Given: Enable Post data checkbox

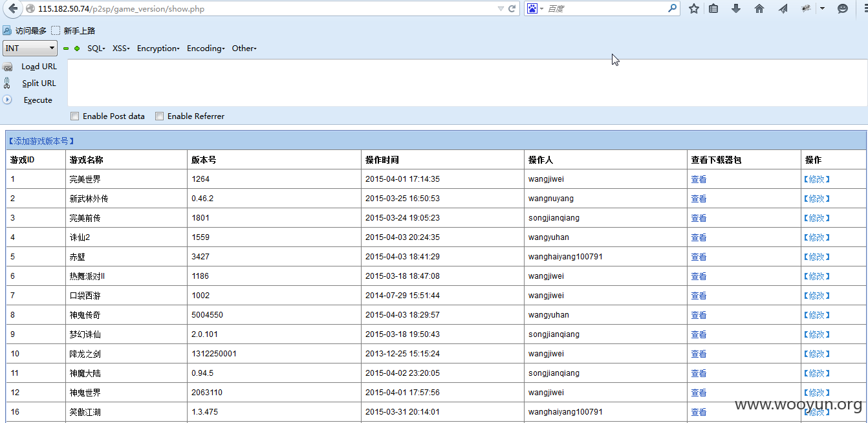Looking at the screenshot, I should (75, 116).
